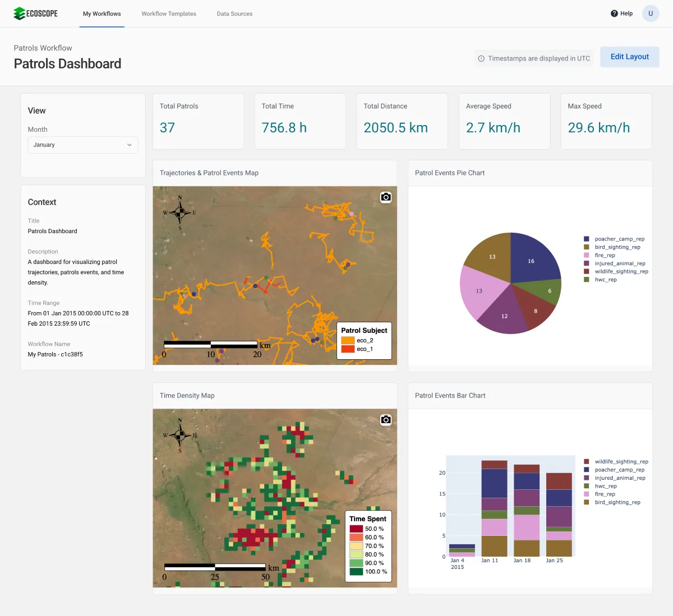Toggle injured_animal_rep in pie chart legend
Viewport: 673px width, 616px height.
(615, 263)
